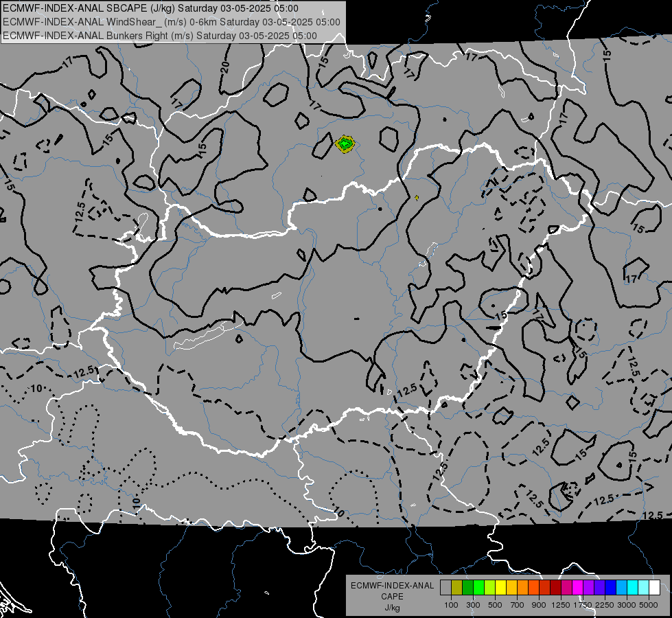
Task: Select the white legend swatch
Action: point(654,587)
